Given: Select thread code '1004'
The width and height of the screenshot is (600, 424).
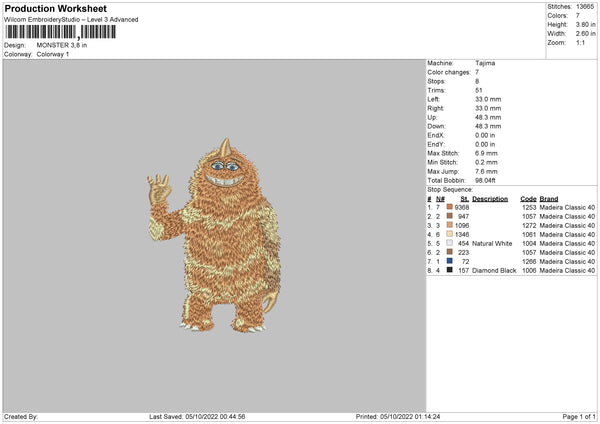Looking at the screenshot, I should 529,243.
